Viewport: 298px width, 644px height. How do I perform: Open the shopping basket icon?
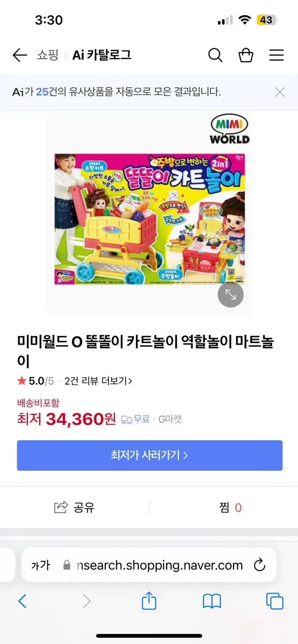click(246, 55)
